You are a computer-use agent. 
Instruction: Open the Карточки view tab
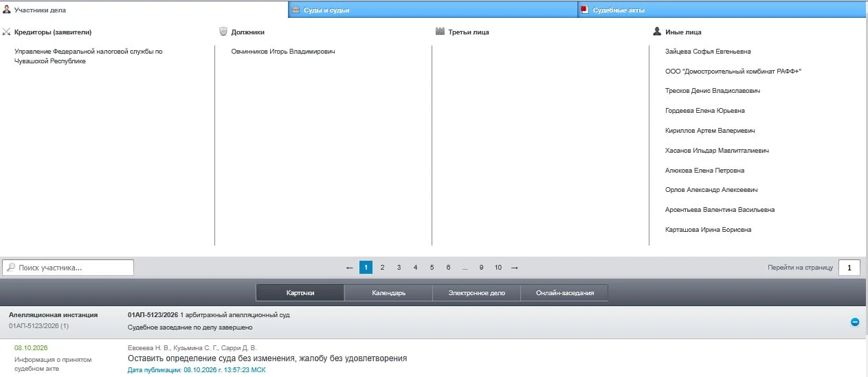click(300, 293)
